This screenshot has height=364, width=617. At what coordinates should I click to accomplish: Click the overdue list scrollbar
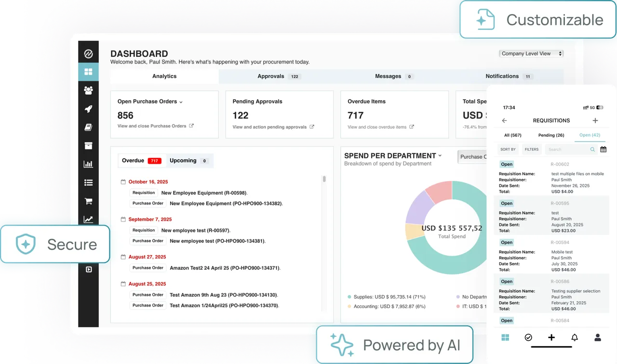pyautogui.click(x=324, y=179)
